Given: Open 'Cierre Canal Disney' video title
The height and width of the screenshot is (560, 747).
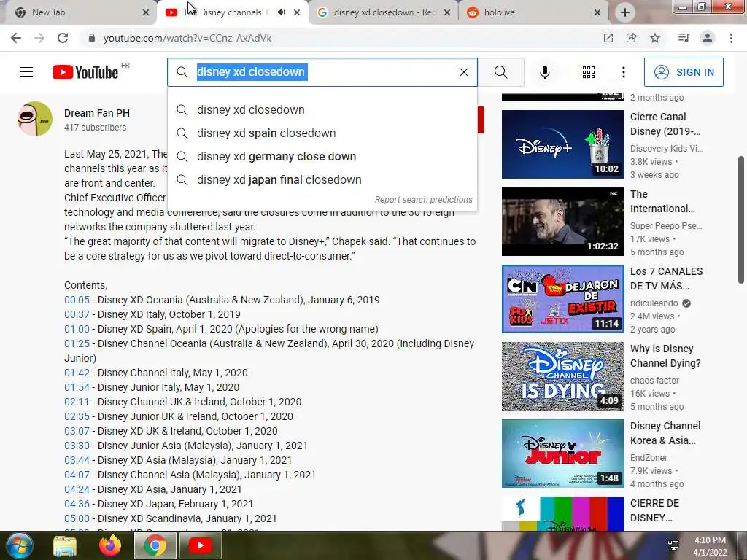Looking at the screenshot, I should [665, 124].
